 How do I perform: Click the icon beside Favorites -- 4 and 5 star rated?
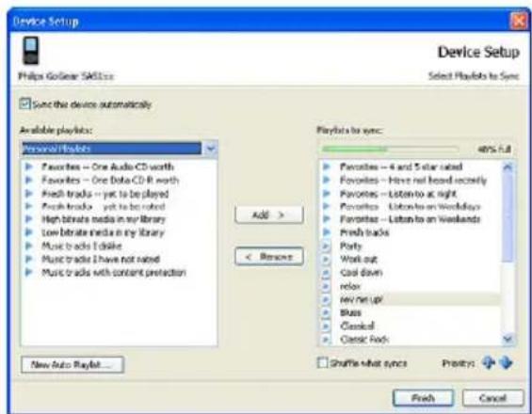point(327,167)
